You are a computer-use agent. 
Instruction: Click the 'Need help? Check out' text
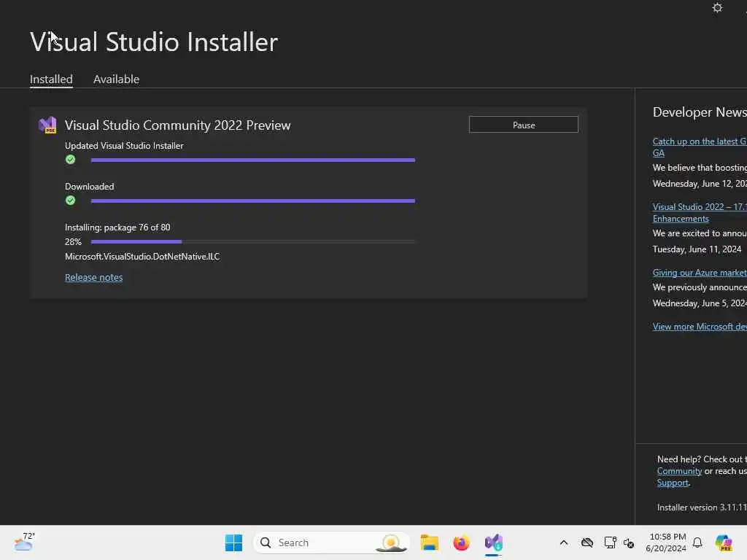(x=702, y=459)
